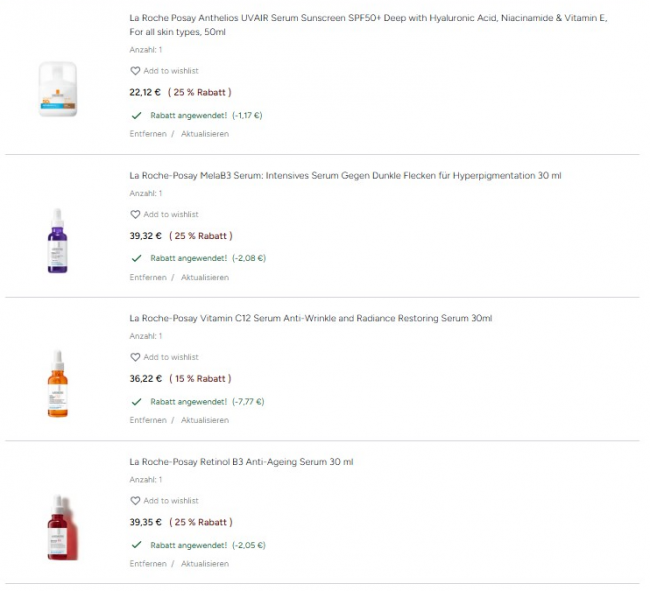
Task: Click Aktualisieren for Vitamin C12 Serum
Action: coord(205,420)
